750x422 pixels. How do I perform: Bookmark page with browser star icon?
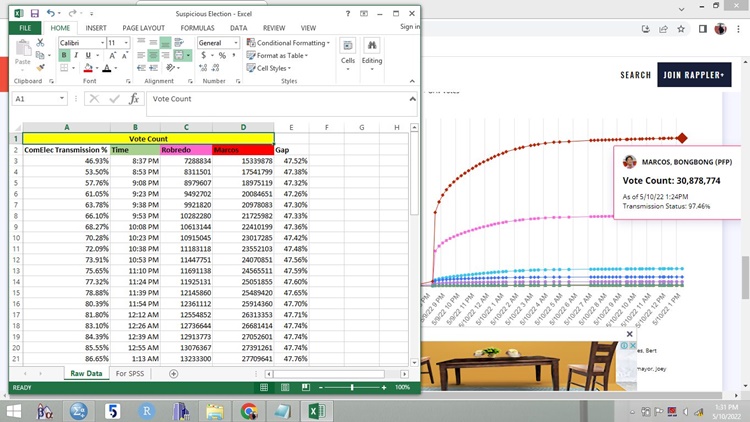681,29
